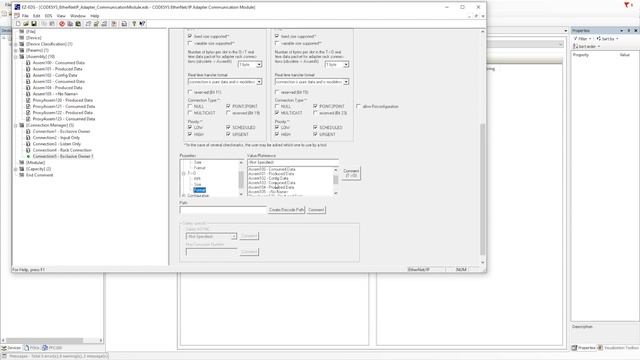
Task: Open the Help menu
Action: tap(95, 16)
